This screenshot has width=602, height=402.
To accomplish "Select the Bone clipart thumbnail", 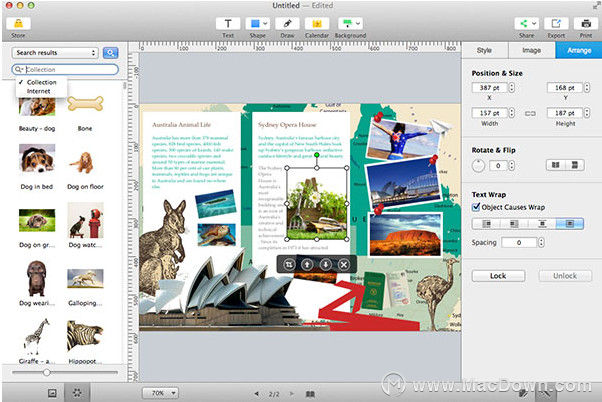I will (x=85, y=104).
